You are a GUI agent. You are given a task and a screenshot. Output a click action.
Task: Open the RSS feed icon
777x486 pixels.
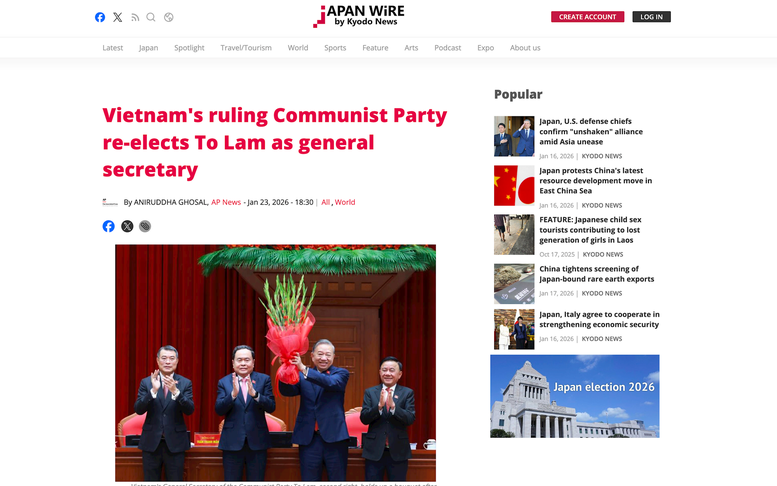coord(135,18)
